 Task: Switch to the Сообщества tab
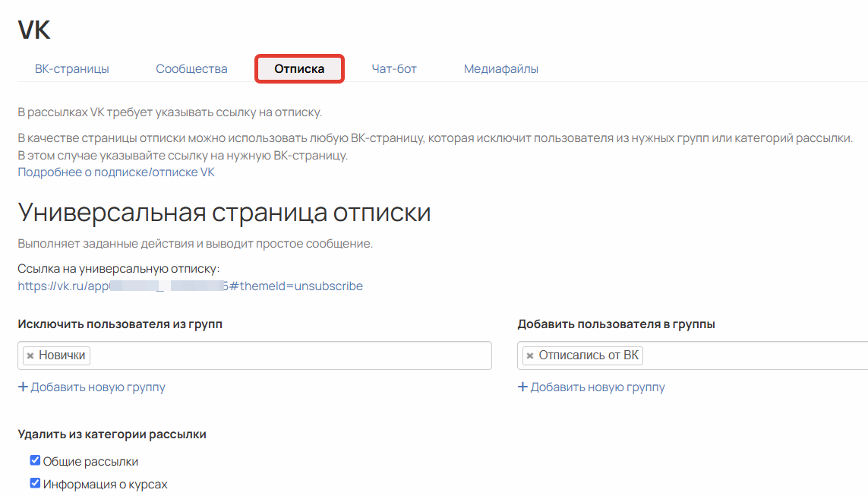point(191,68)
